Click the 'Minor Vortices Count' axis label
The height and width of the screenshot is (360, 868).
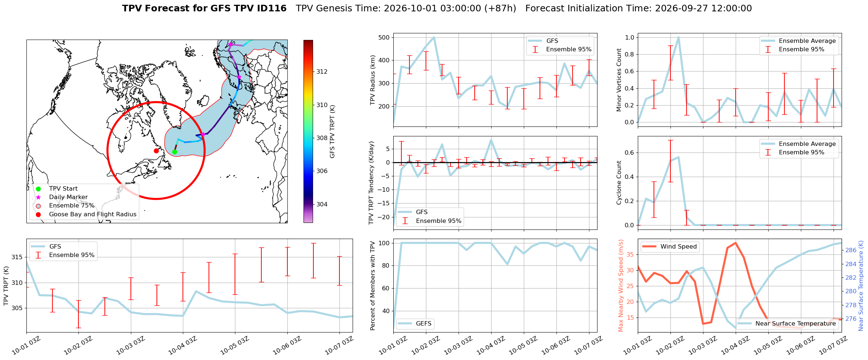click(x=619, y=80)
